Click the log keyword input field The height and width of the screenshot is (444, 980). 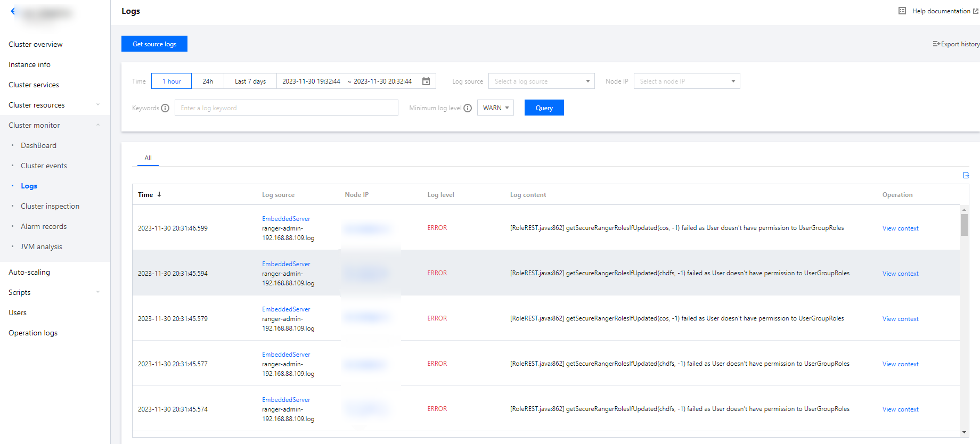point(287,108)
